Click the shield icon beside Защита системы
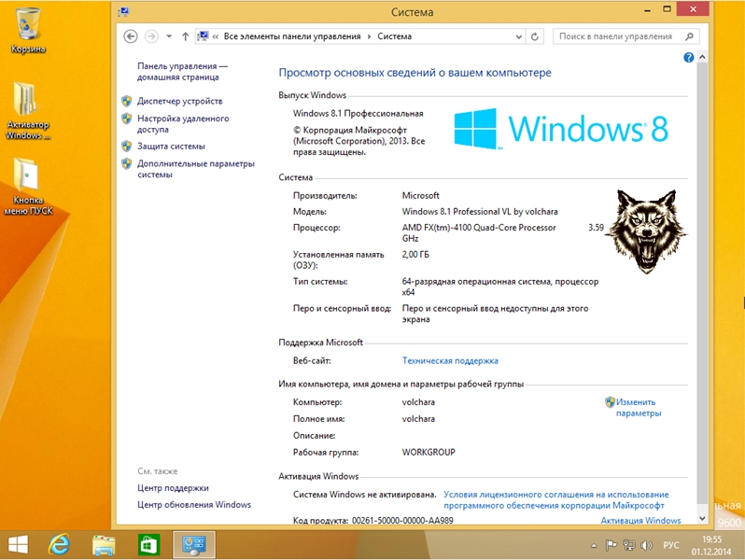 [x=126, y=146]
